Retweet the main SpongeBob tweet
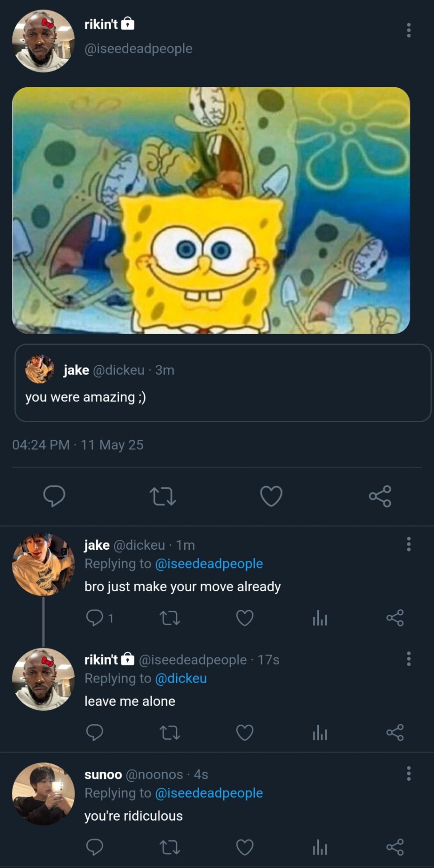Screen dimensions: 434x868 tap(163, 496)
